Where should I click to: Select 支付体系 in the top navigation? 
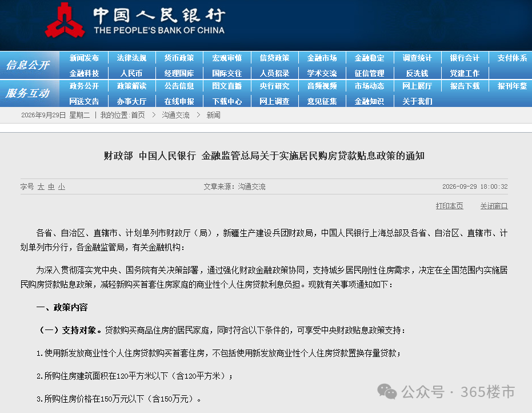point(513,58)
